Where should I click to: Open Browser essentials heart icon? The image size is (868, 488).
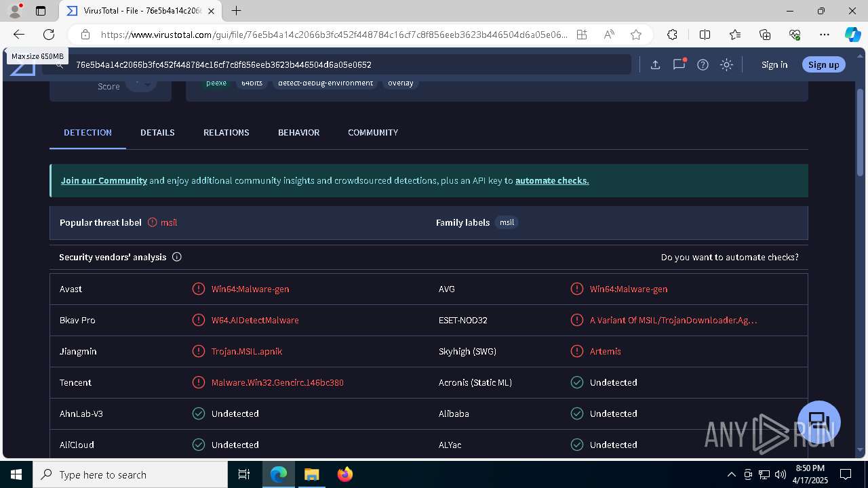point(795,35)
